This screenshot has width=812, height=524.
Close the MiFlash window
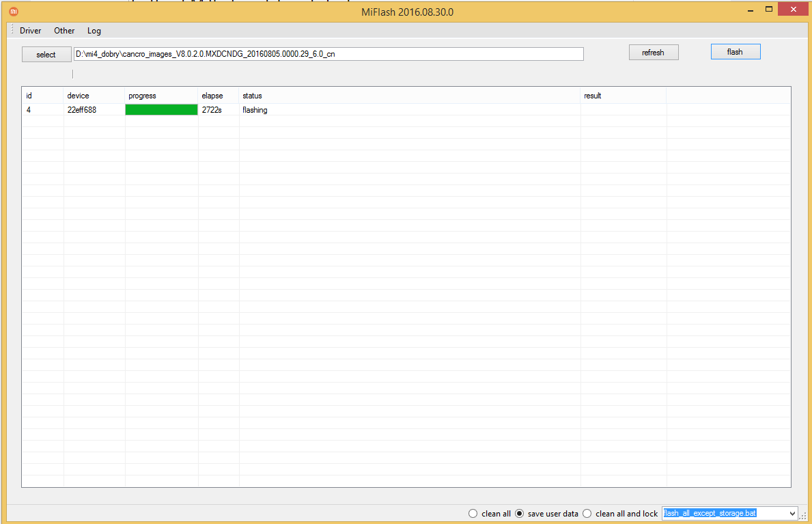(x=793, y=10)
